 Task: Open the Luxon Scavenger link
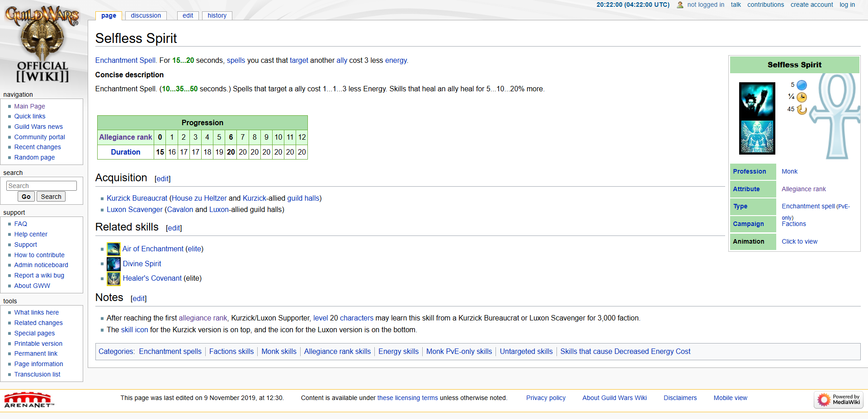pyautogui.click(x=135, y=209)
